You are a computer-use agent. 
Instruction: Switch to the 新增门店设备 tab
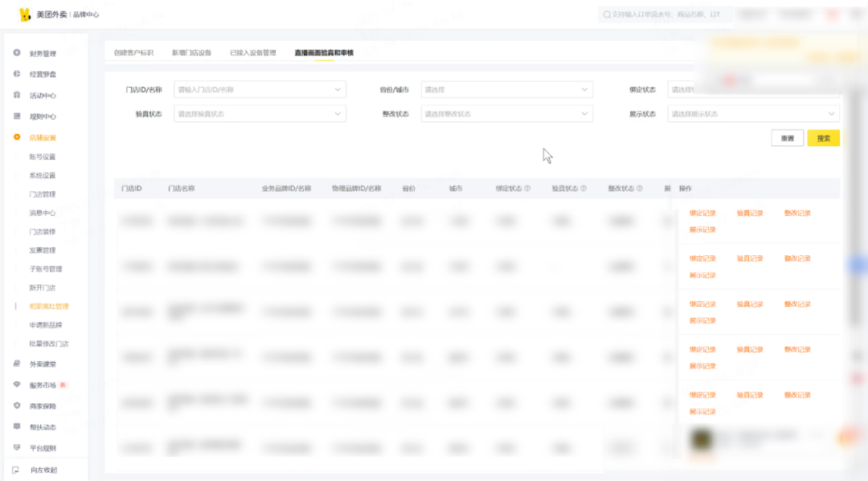pos(191,53)
